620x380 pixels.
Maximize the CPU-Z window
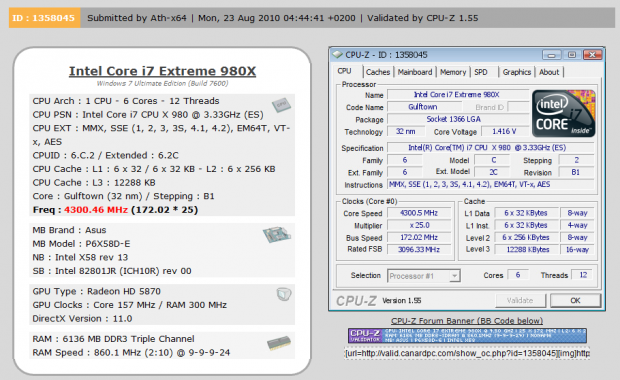tap(572, 55)
